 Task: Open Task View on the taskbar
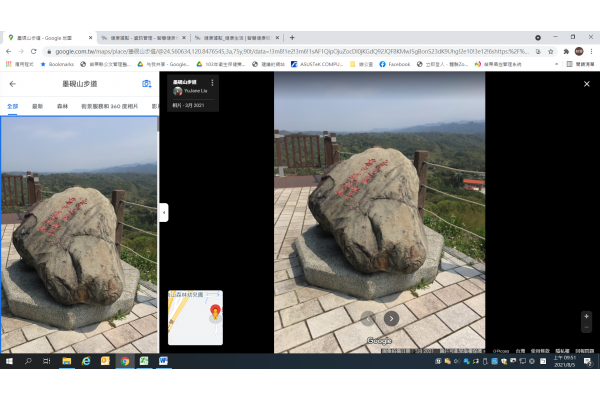(47, 361)
